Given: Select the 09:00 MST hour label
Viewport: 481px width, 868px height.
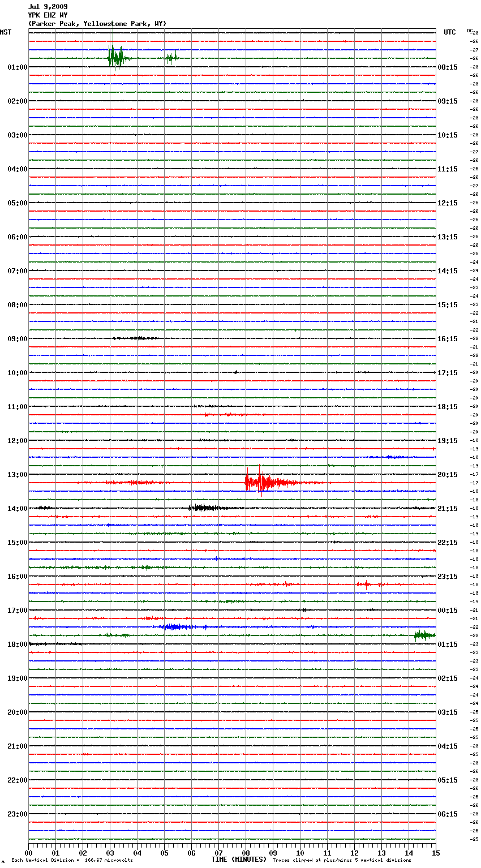Looking at the screenshot, I should tap(17, 339).
